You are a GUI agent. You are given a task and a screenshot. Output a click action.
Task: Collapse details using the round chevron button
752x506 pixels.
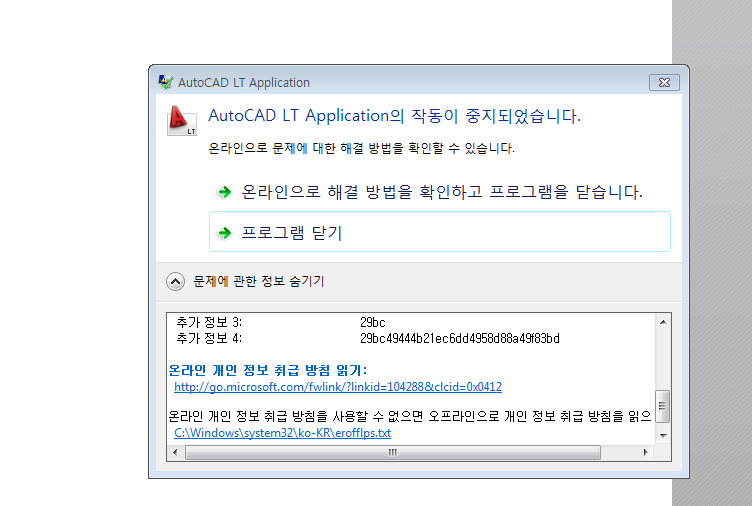point(175,282)
